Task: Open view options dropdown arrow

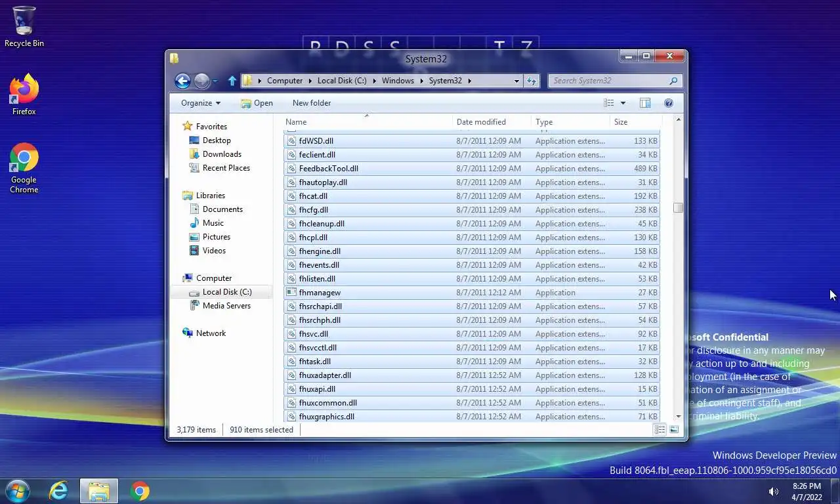Action: [623, 103]
